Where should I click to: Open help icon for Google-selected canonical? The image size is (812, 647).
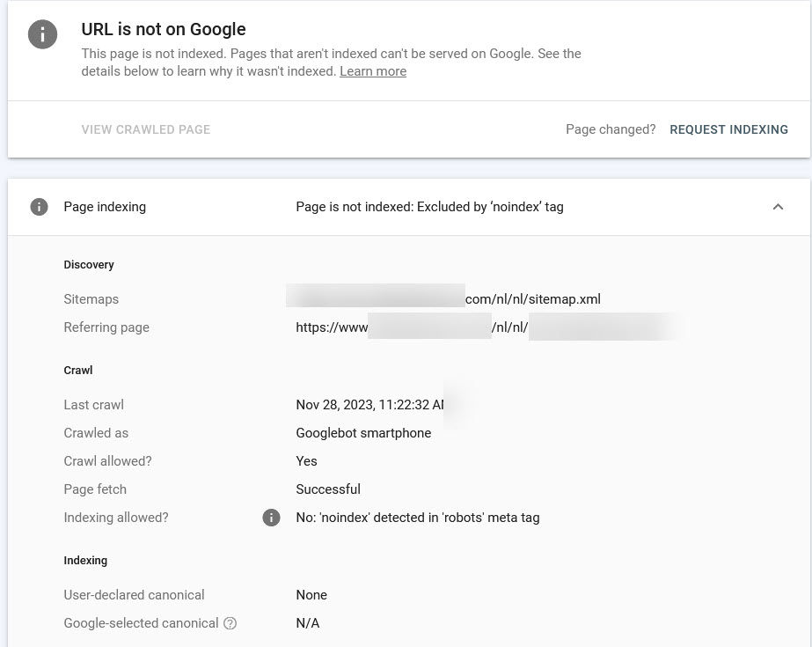point(230,623)
